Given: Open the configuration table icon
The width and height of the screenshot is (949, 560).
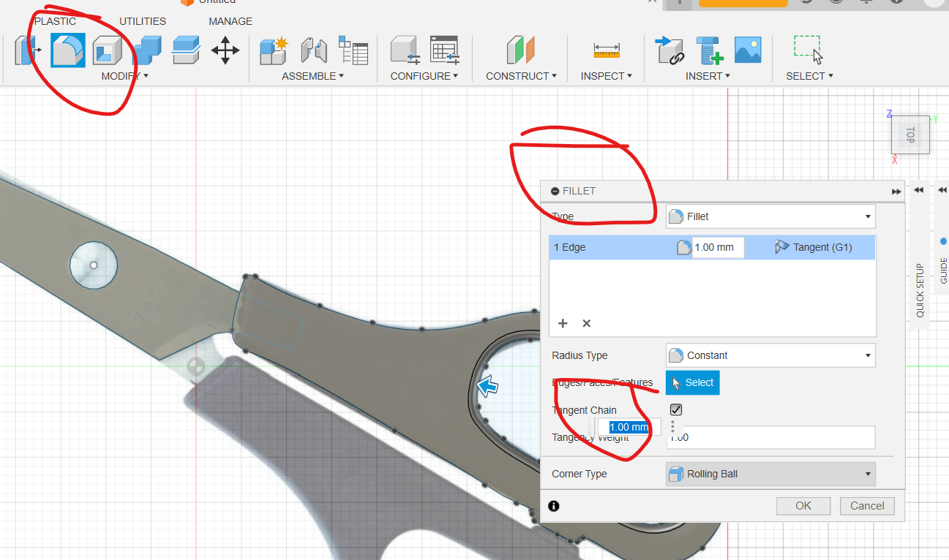Looking at the screenshot, I should pos(444,50).
